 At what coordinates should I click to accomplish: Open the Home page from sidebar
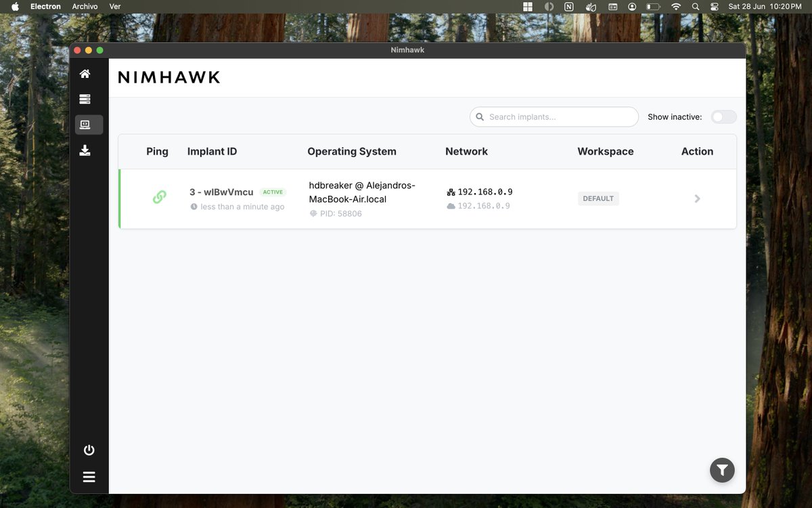[x=85, y=73]
